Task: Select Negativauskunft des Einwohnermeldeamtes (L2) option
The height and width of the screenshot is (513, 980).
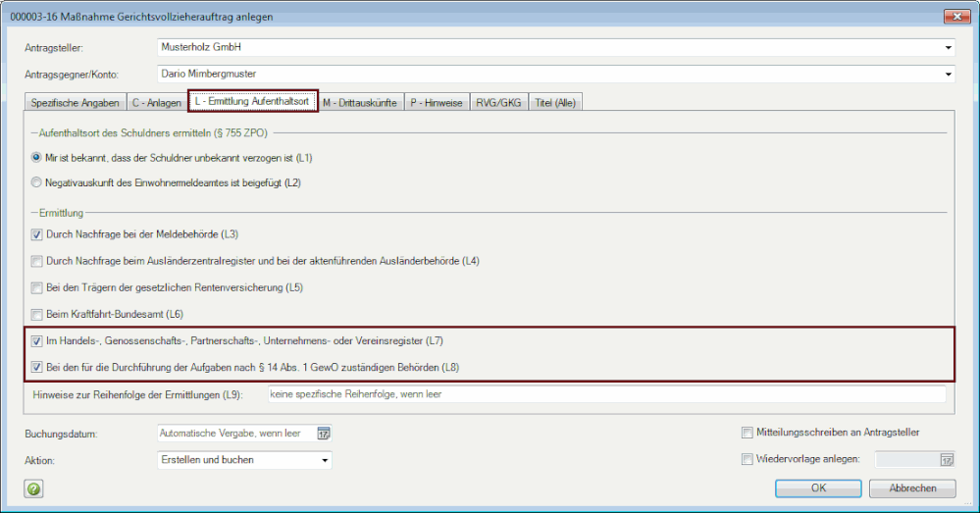Action: pos(37,182)
